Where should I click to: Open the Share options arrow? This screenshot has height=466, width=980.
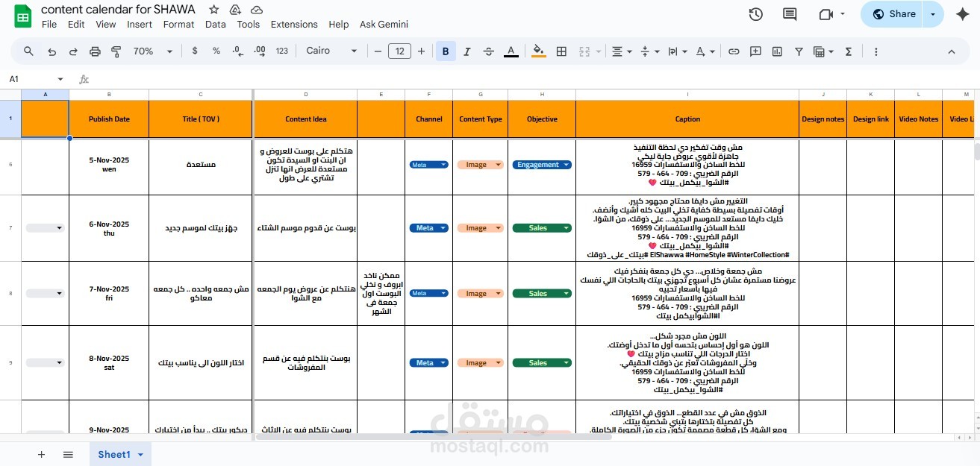click(933, 14)
